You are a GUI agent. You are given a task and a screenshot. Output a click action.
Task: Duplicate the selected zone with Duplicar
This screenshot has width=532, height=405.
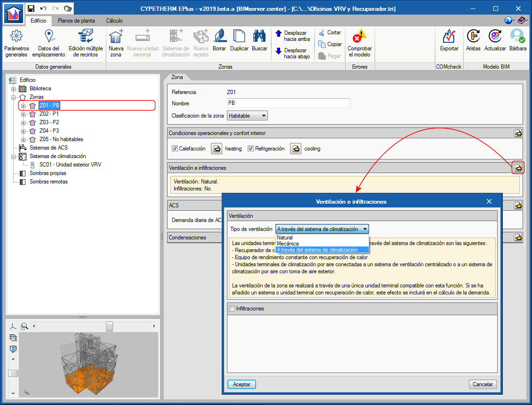point(239,40)
